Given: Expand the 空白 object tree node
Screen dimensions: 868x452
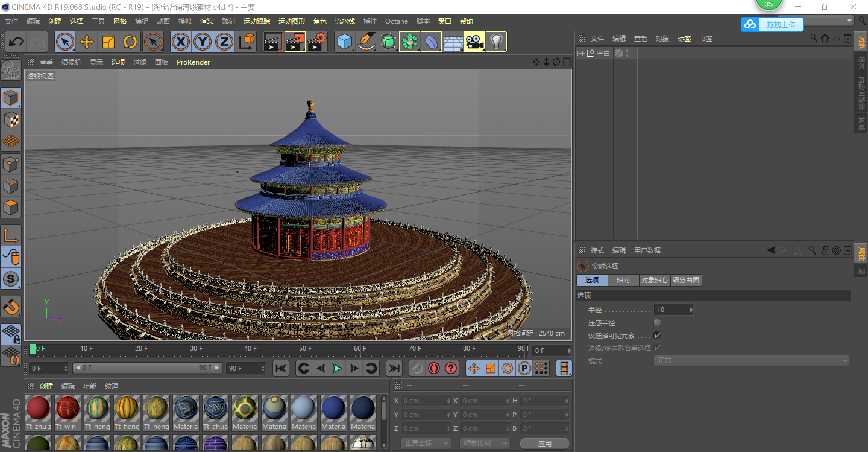Looking at the screenshot, I should [x=580, y=53].
